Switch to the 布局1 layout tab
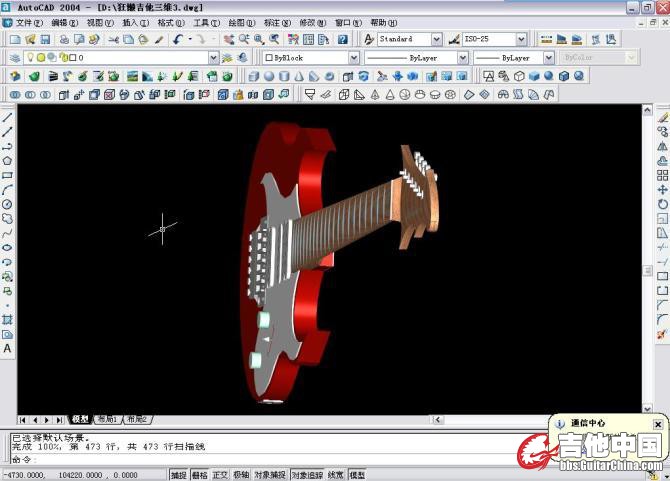 [x=106, y=419]
